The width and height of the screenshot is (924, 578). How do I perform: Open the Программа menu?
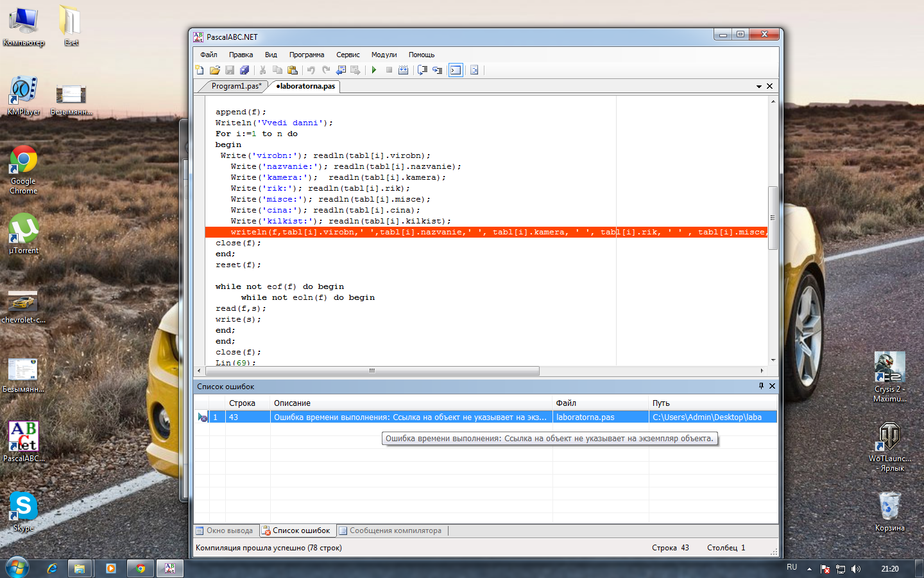[306, 55]
